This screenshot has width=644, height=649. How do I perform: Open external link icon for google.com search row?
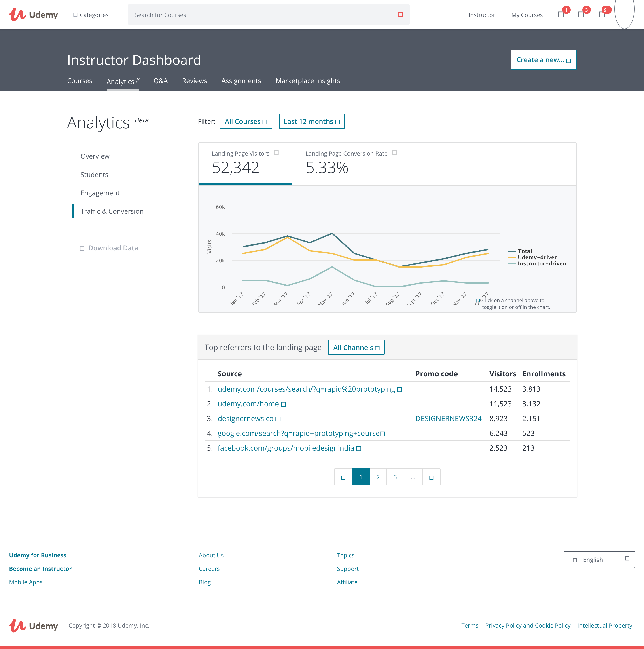point(382,434)
